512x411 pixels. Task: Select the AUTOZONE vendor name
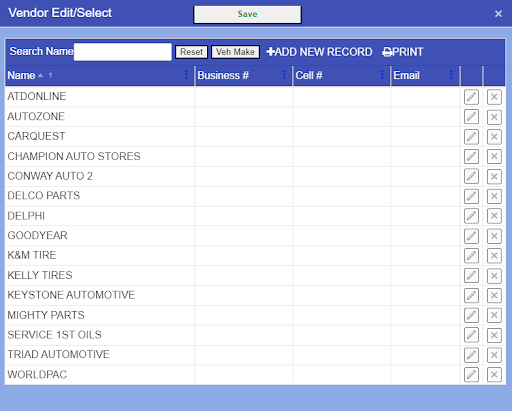(x=36, y=116)
